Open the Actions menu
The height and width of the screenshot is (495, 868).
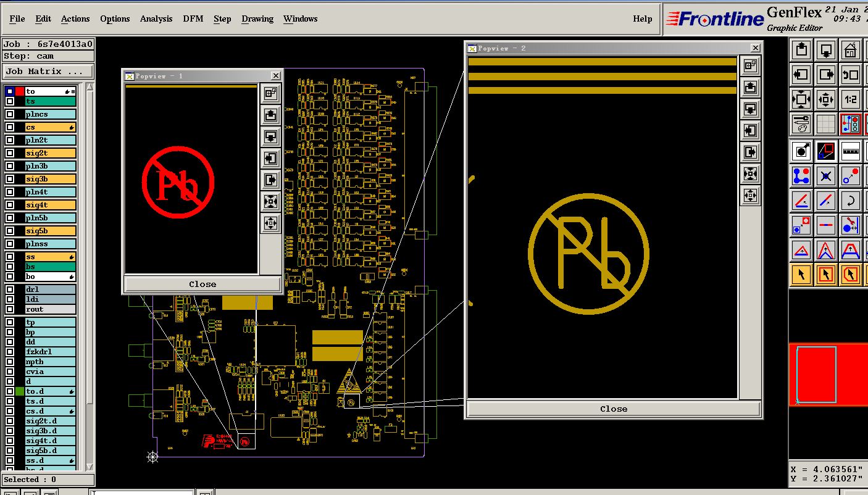click(x=75, y=19)
